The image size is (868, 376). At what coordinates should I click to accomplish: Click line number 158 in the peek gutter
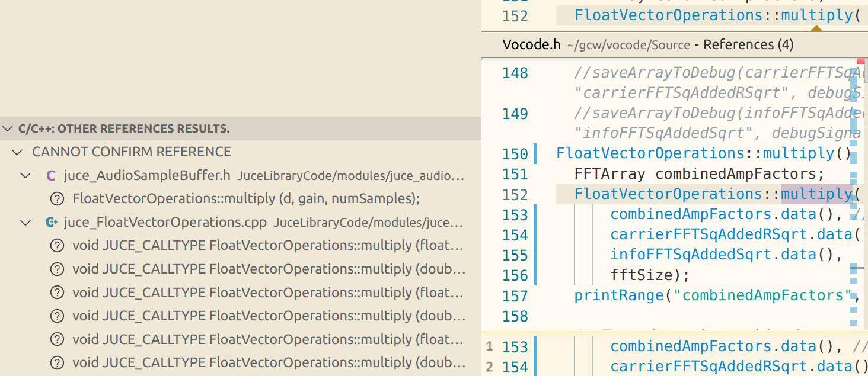click(515, 316)
